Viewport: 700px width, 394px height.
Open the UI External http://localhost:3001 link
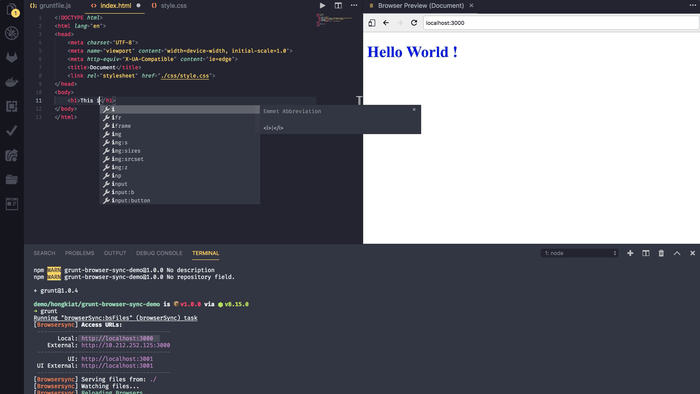117,366
